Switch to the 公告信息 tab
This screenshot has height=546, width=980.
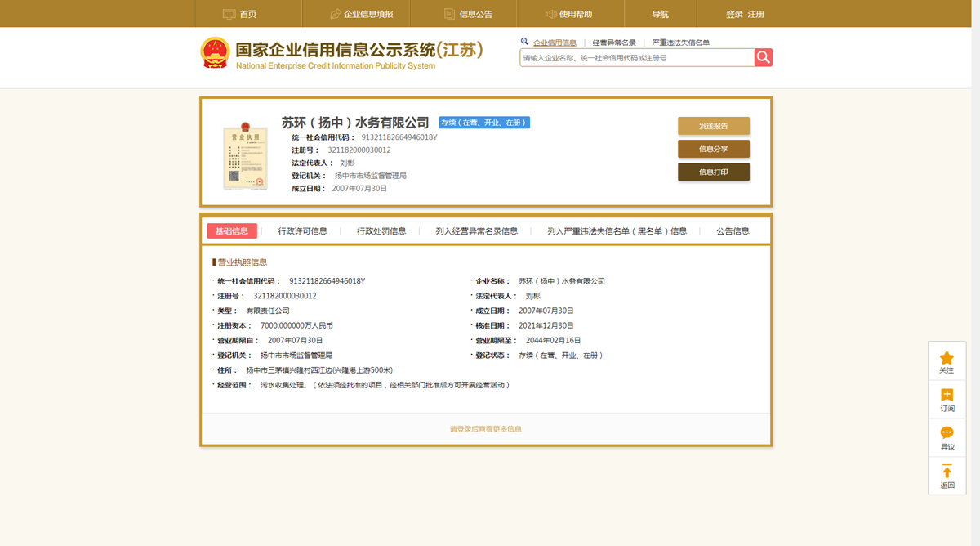[733, 231]
